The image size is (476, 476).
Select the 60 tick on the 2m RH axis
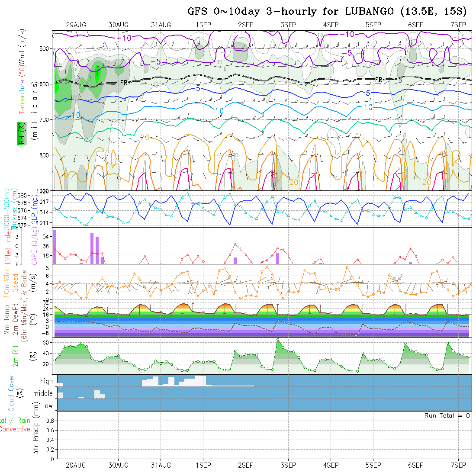pos(45,343)
